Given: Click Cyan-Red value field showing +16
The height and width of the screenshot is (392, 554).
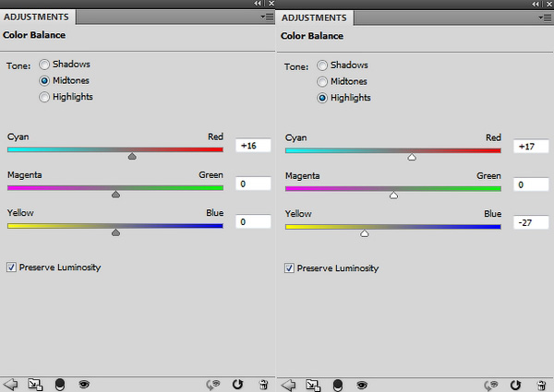Looking at the screenshot, I should tap(253, 146).
